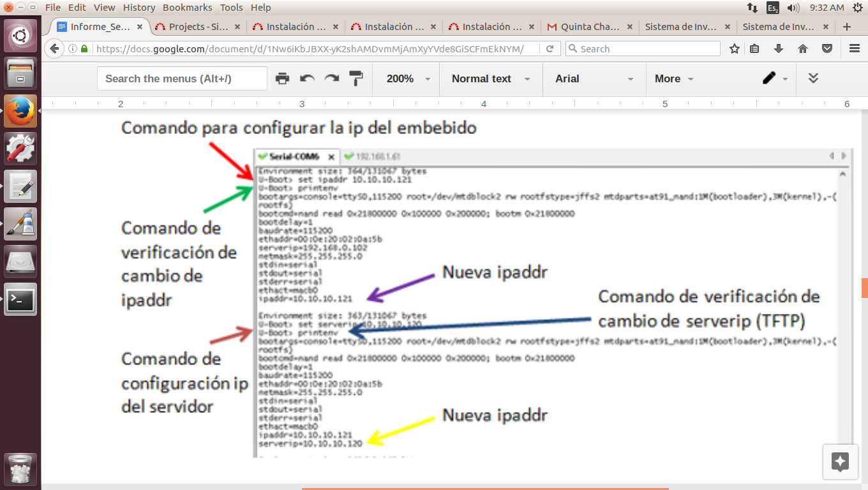The image size is (868, 490).
Task: Reload the current page
Action: tap(550, 48)
